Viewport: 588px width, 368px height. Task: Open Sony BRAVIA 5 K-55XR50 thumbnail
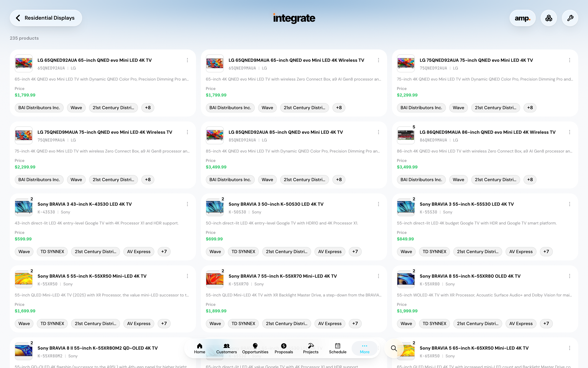point(23,279)
